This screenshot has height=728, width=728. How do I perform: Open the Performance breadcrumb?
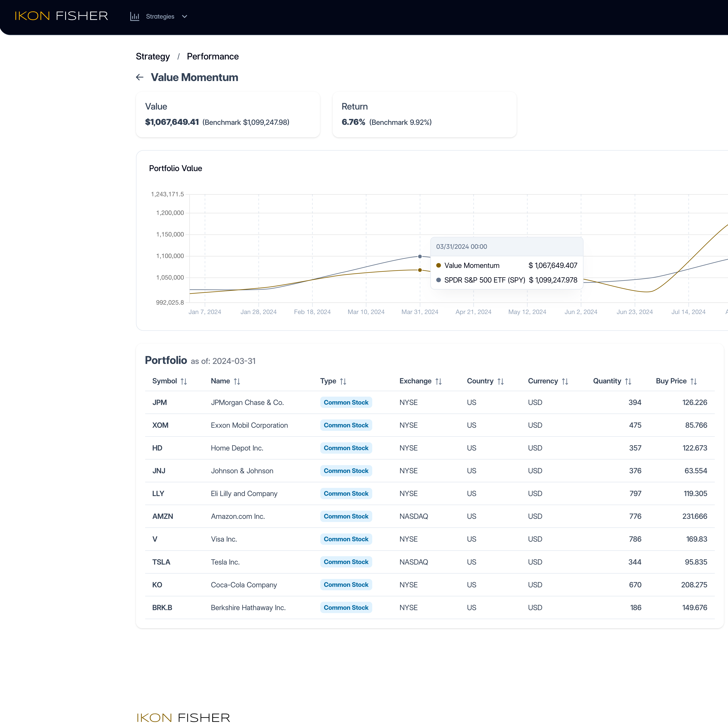point(212,57)
